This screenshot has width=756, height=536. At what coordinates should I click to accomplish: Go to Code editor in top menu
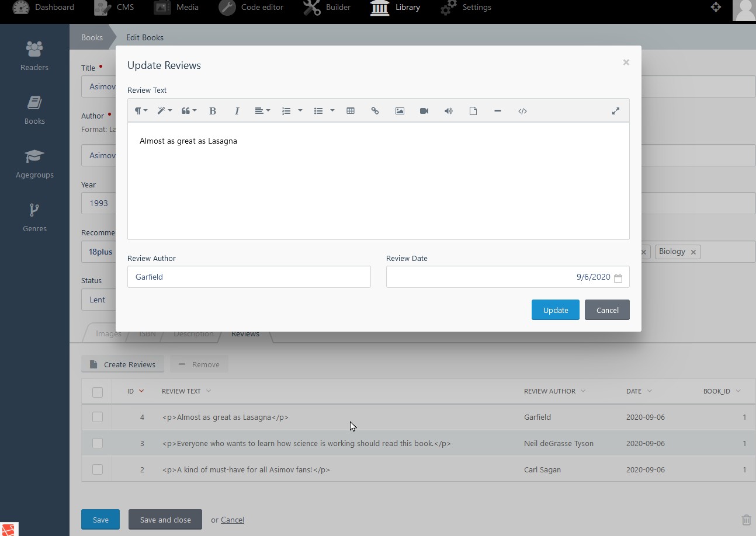pos(251,8)
